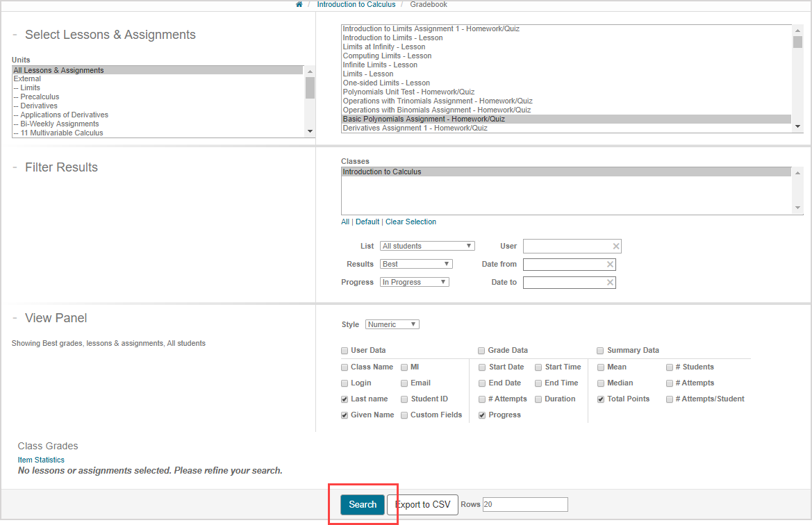
Task: Open the Item Statistics link
Action: tap(41, 460)
